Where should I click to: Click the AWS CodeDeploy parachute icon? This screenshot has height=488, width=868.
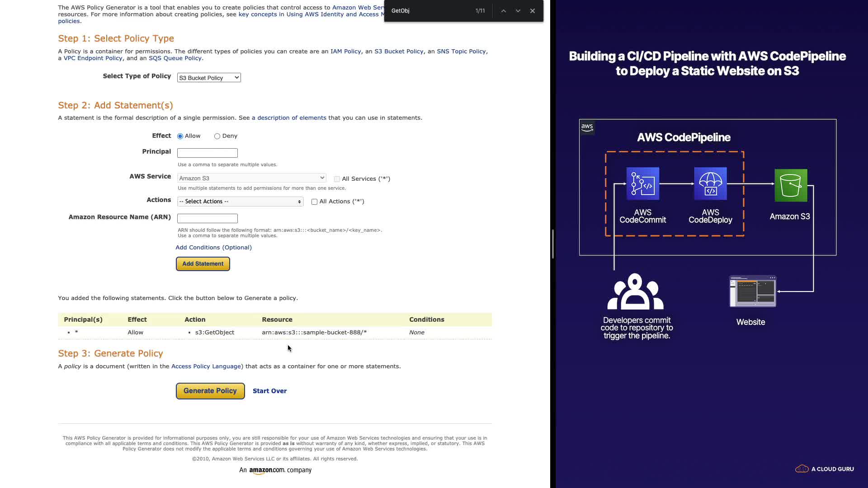[x=710, y=183]
